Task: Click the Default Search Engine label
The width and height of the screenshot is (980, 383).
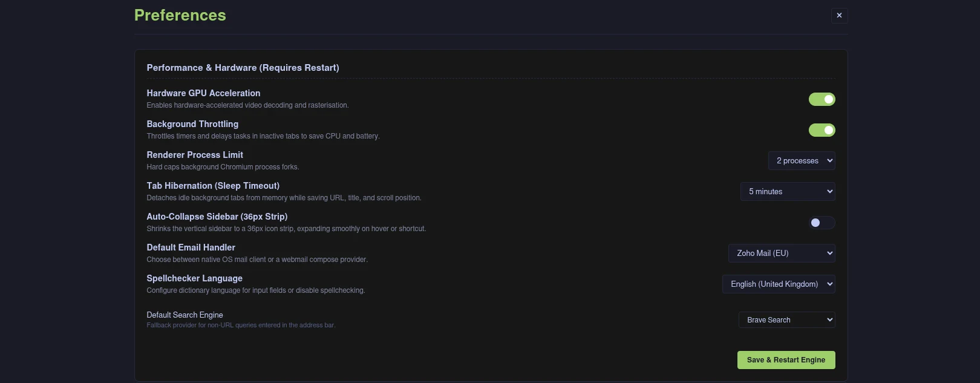Action: tap(185, 315)
